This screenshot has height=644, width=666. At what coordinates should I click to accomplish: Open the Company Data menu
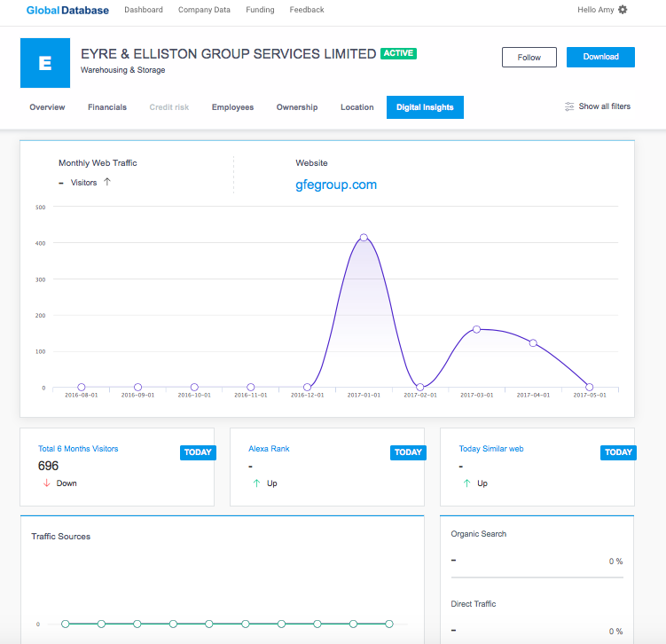click(x=204, y=10)
